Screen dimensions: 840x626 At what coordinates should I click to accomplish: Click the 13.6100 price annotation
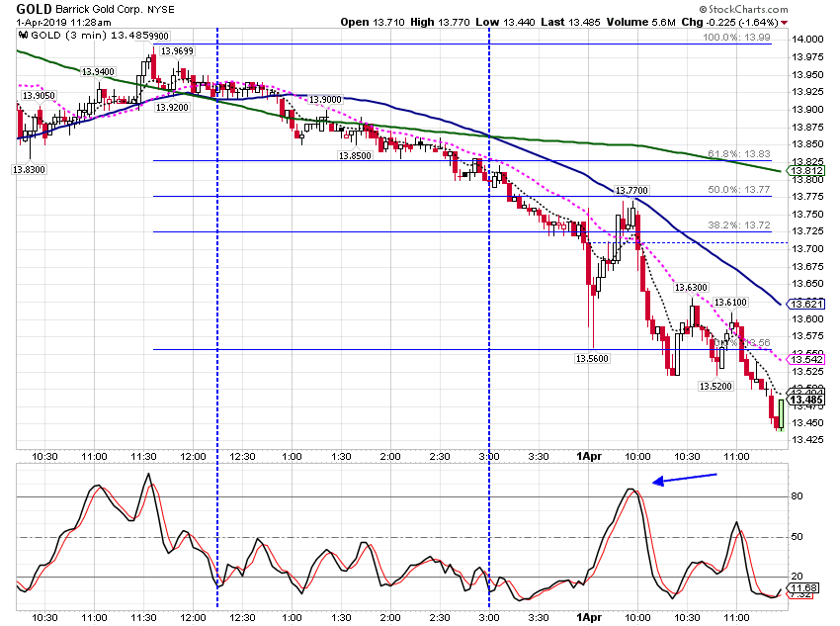(730, 303)
